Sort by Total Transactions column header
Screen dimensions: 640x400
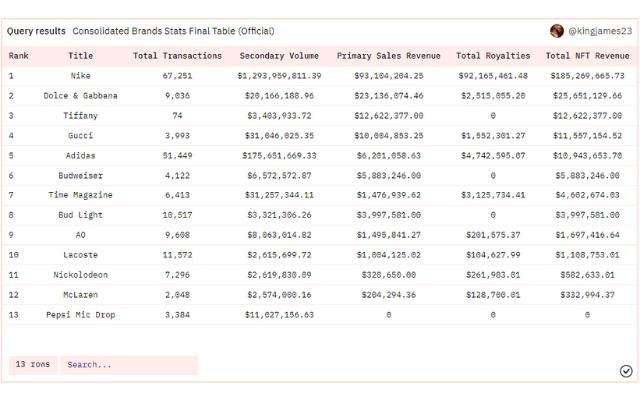(177, 56)
